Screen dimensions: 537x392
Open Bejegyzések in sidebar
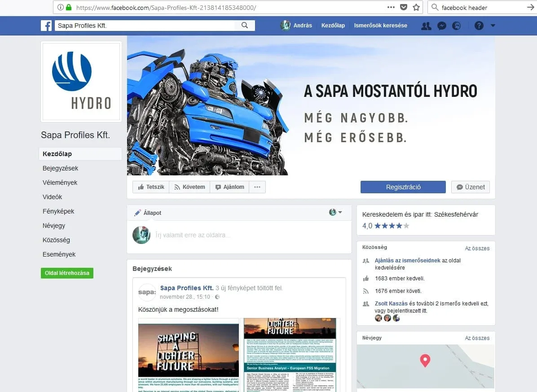click(60, 168)
